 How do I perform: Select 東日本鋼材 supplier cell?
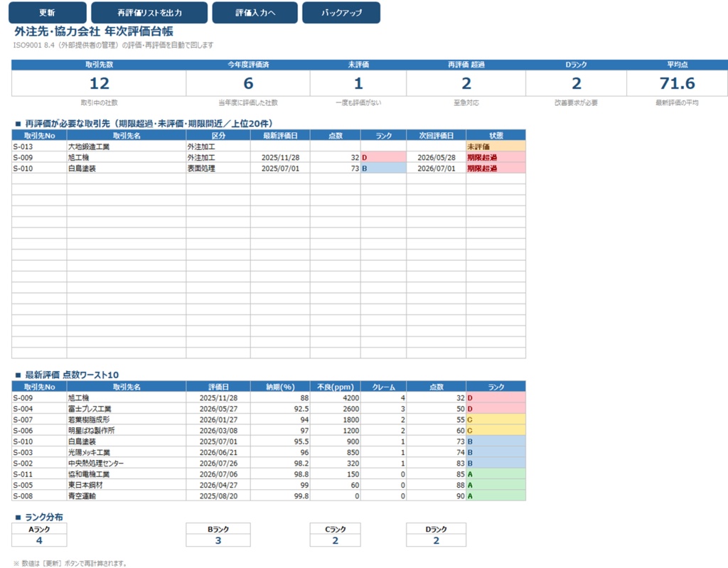127,485
